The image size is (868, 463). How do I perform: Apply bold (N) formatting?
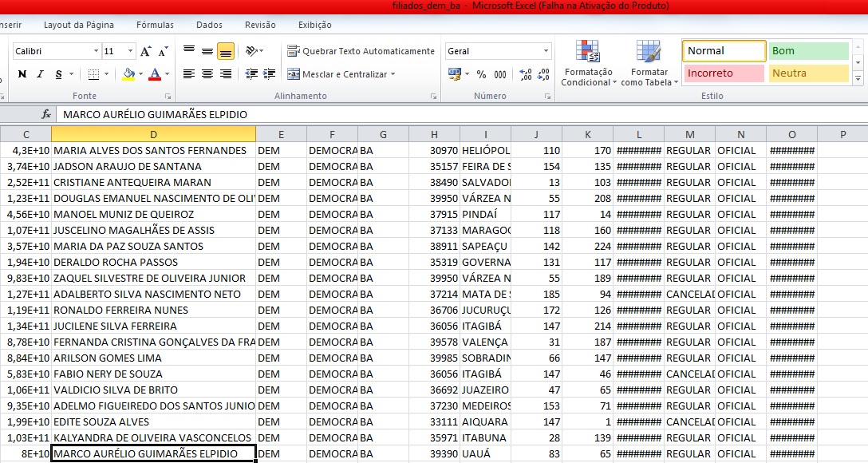point(22,74)
